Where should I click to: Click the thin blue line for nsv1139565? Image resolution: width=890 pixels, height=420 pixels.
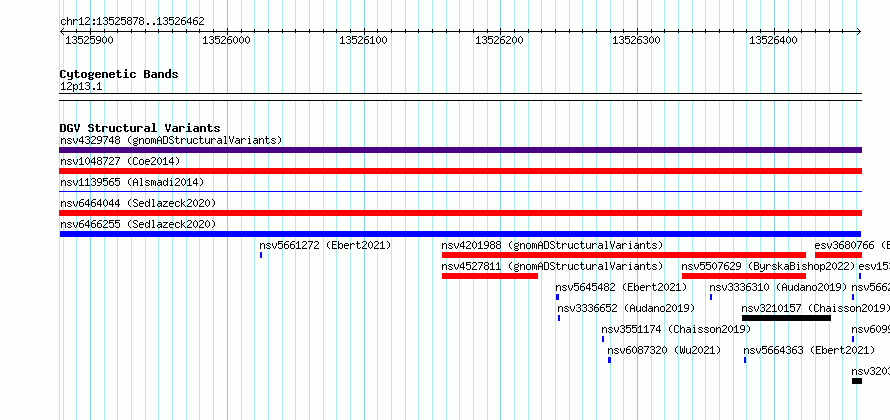click(x=460, y=191)
